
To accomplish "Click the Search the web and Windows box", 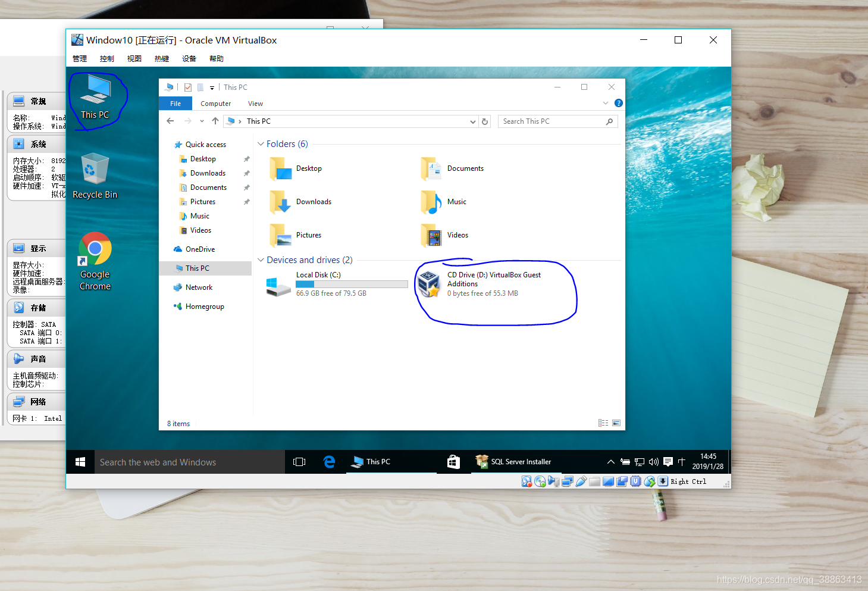I will pos(189,462).
